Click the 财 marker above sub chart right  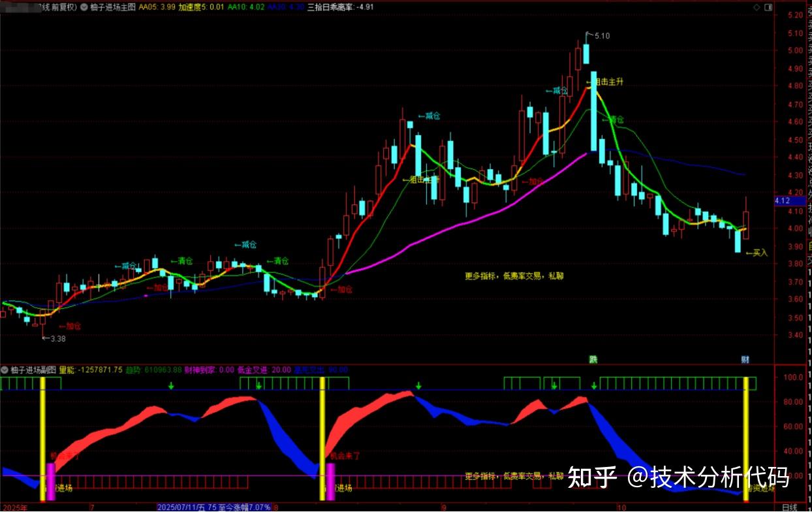(x=745, y=359)
